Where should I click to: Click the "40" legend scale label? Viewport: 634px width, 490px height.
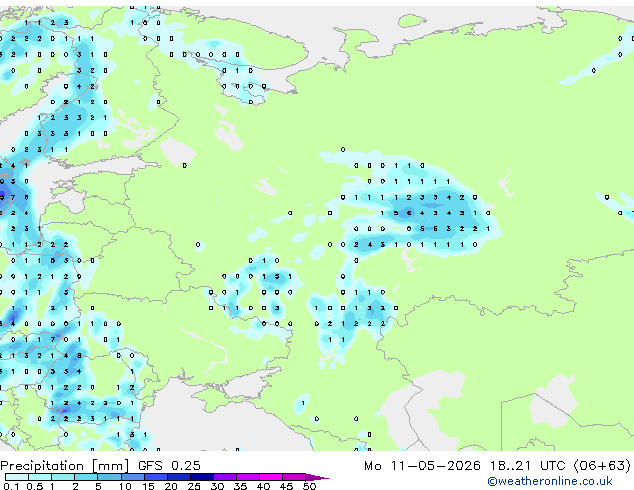263,486
